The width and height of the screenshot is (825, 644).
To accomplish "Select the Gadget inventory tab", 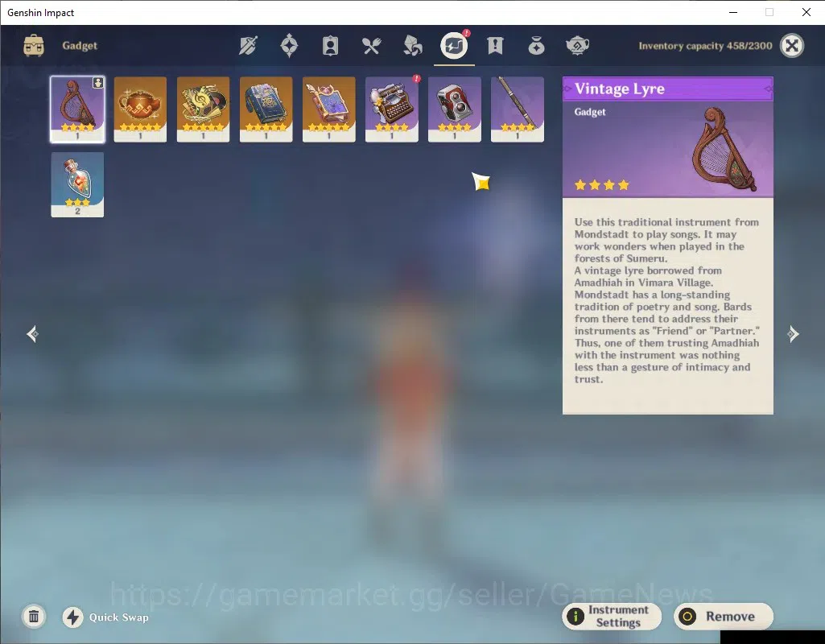I will click(454, 46).
